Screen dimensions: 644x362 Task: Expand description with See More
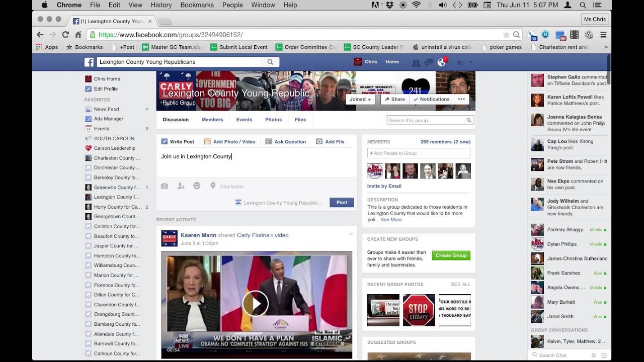[x=391, y=220]
